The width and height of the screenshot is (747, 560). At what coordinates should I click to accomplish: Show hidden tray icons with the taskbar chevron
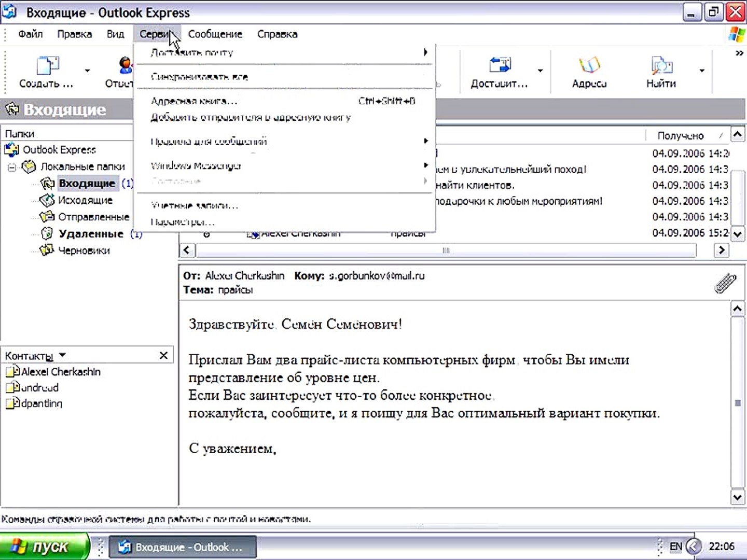pos(694,546)
